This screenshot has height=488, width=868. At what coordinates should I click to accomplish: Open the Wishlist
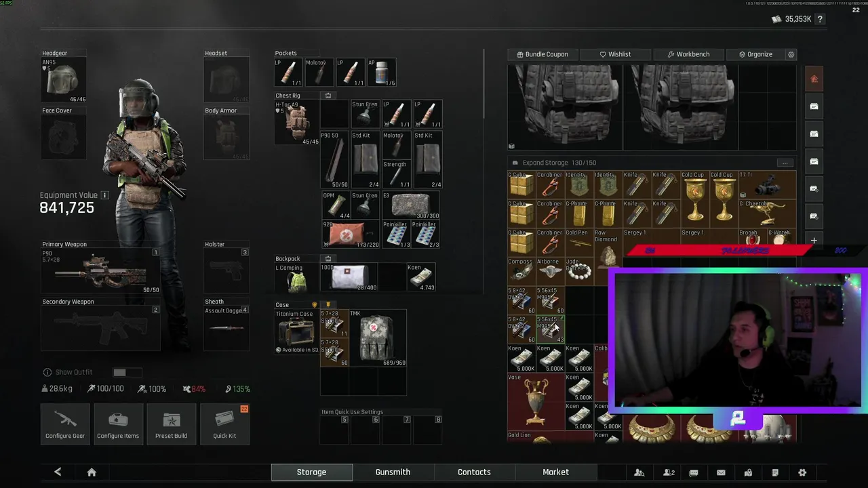click(615, 54)
